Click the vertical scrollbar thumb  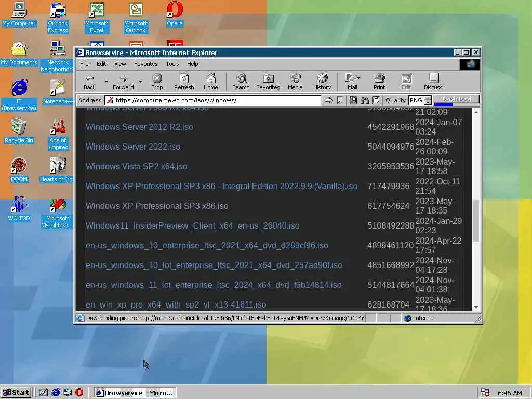tap(476, 221)
